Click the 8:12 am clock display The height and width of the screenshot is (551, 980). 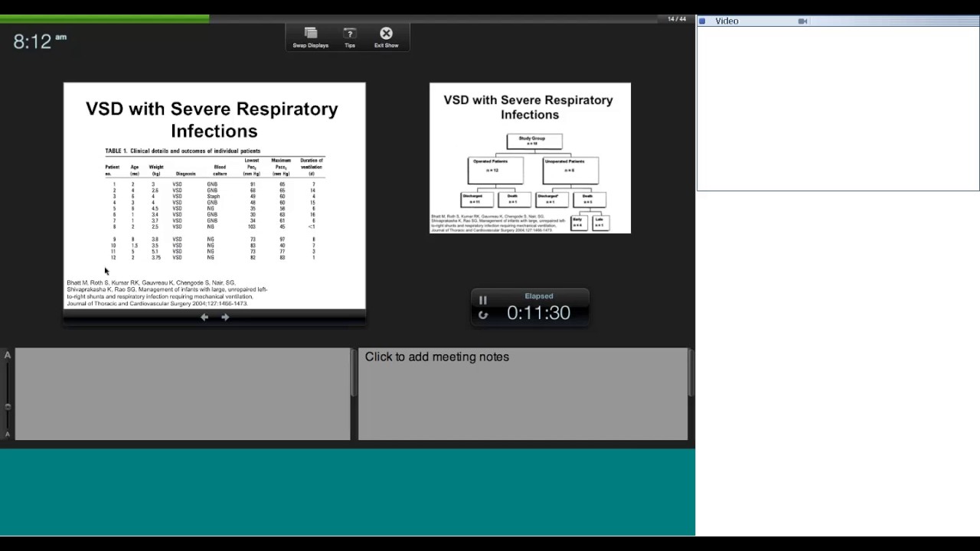(x=40, y=41)
